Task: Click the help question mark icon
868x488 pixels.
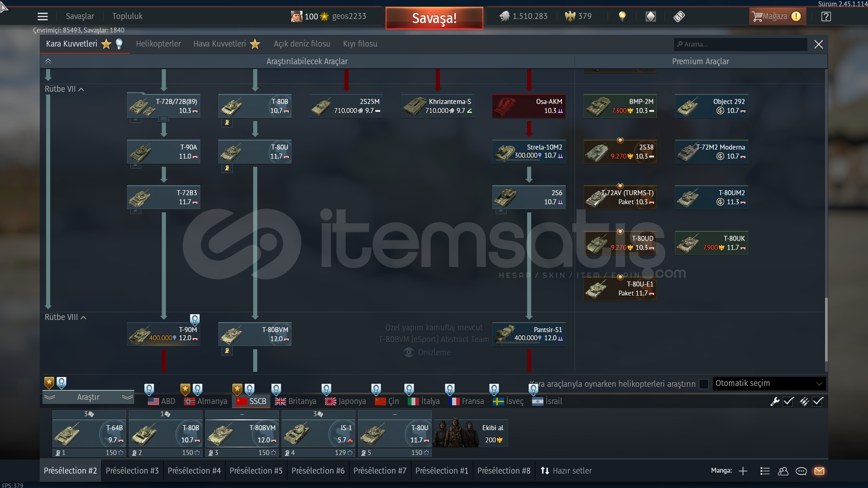Action: coord(826,17)
